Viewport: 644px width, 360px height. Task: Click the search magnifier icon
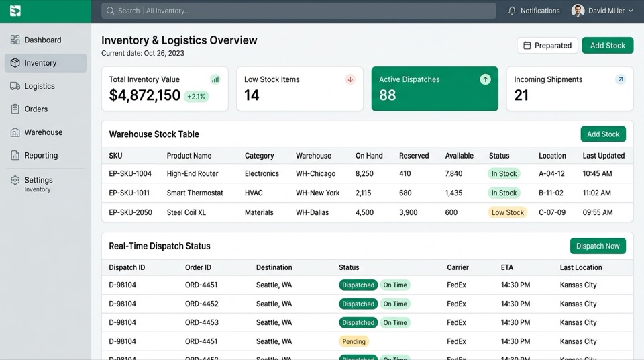tap(110, 11)
